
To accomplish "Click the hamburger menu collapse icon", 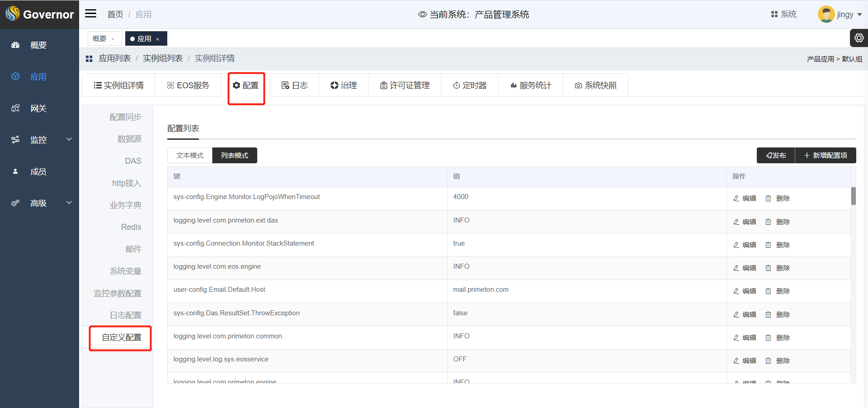I will (x=91, y=14).
